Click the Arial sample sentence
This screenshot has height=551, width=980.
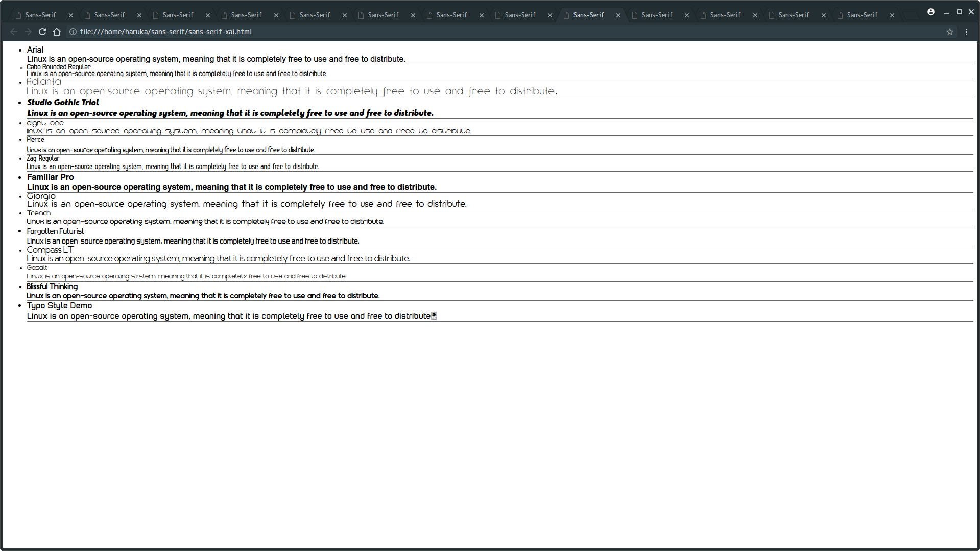(216, 59)
